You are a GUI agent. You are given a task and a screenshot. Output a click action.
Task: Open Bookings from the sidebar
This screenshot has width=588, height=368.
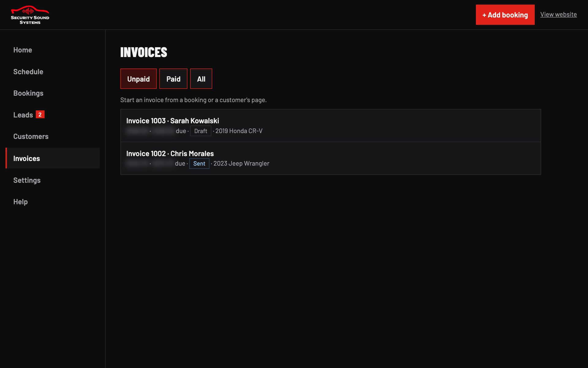click(28, 93)
